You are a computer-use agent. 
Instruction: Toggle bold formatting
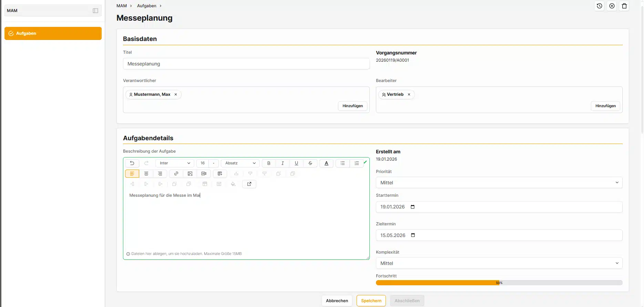coord(269,163)
